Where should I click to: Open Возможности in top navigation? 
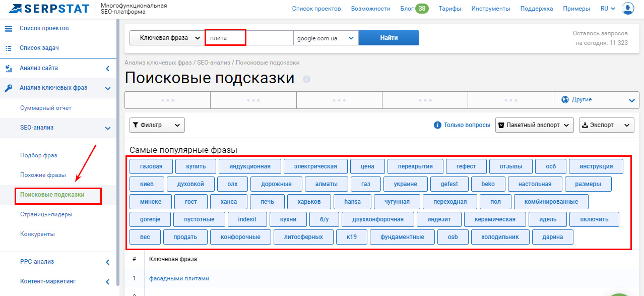371,9
